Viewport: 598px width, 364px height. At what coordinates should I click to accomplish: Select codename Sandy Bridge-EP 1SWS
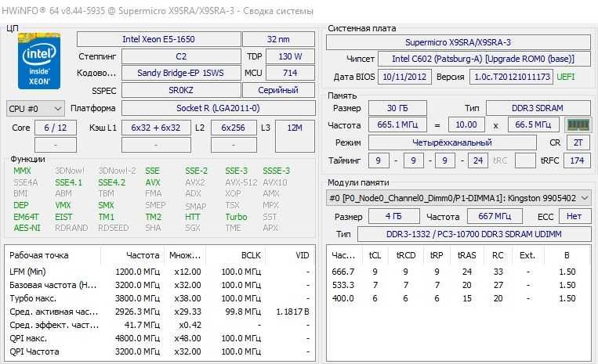(x=181, y=73)
